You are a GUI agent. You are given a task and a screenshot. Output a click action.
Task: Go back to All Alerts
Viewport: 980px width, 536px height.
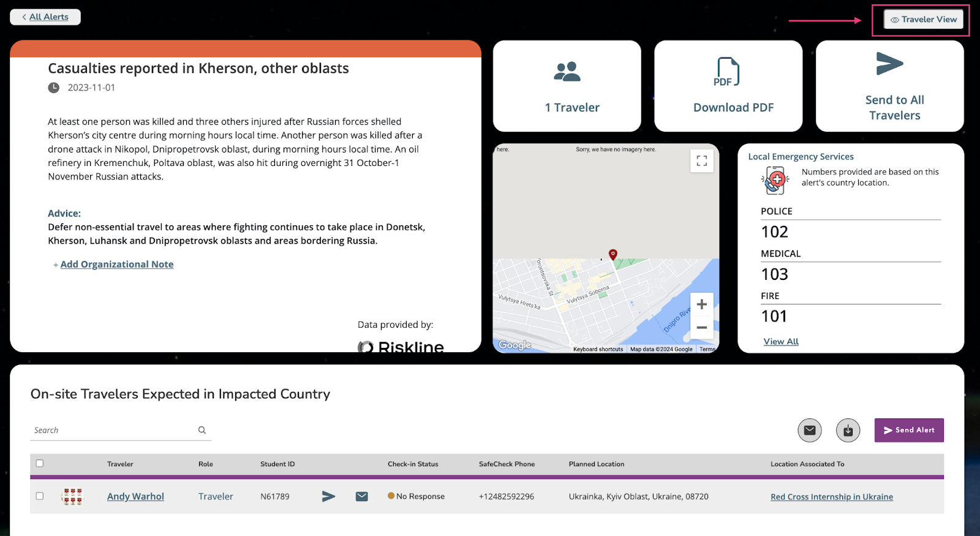point(45,17)
